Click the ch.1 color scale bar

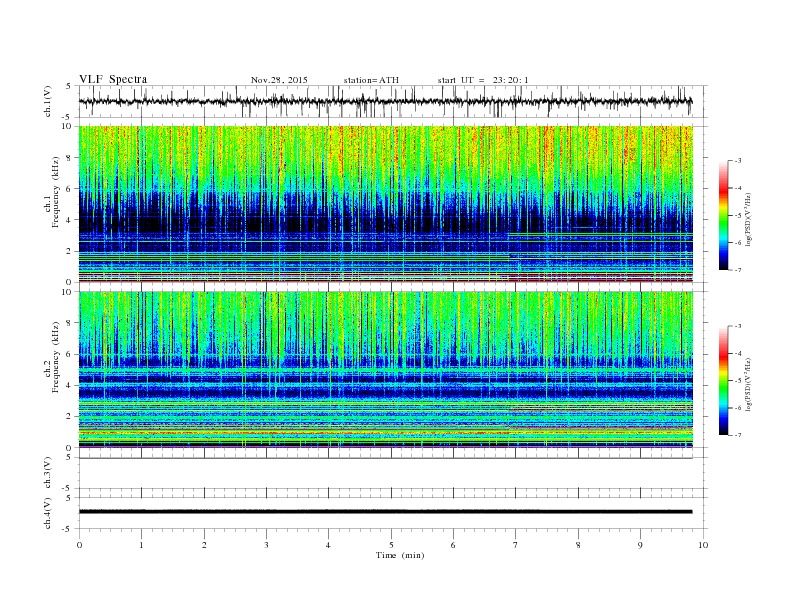pyautogui.click(x=723, y=215)
